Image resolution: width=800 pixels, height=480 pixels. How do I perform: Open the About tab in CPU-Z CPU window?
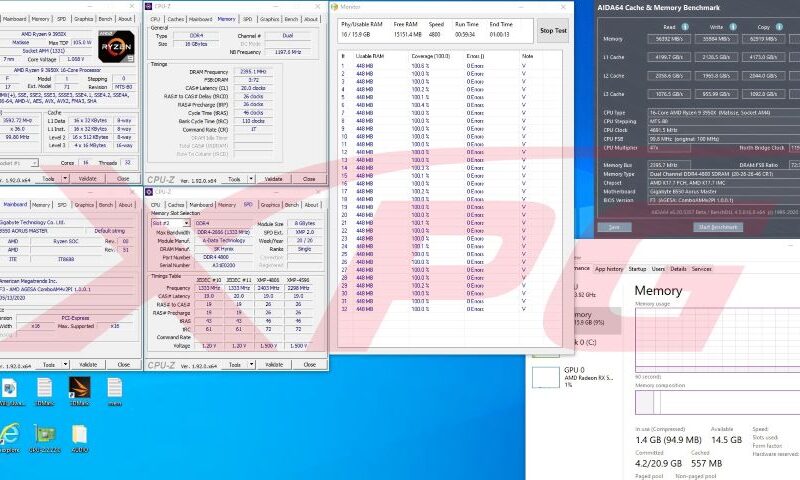pos(125,19)
